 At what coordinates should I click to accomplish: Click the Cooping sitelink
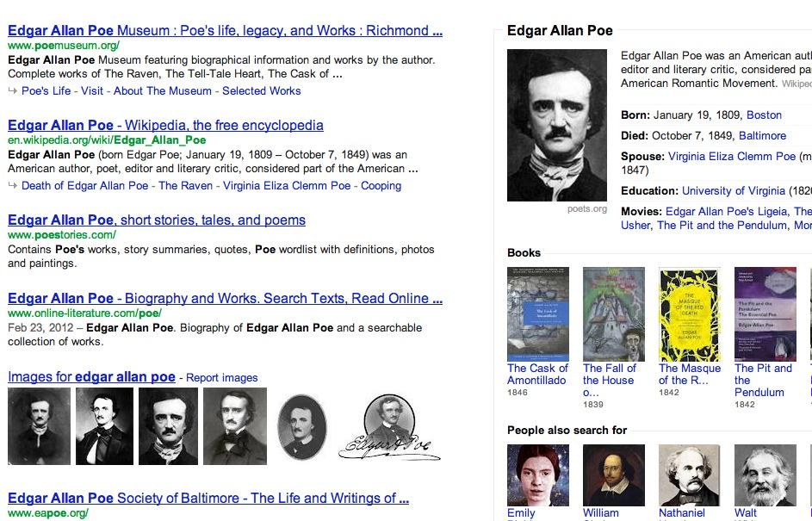coord(381,185)
